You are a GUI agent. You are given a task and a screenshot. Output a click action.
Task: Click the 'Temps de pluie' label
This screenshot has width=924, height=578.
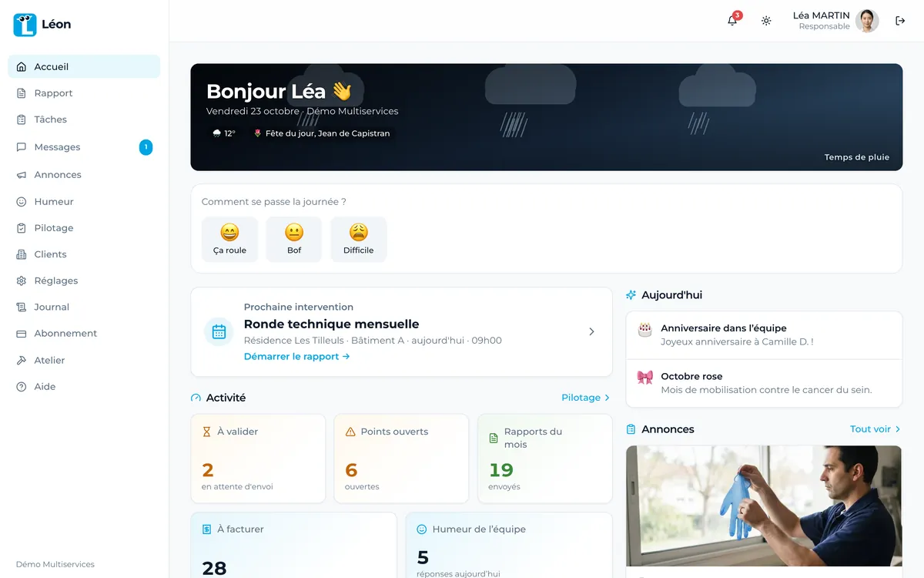(x=857, y=157)
